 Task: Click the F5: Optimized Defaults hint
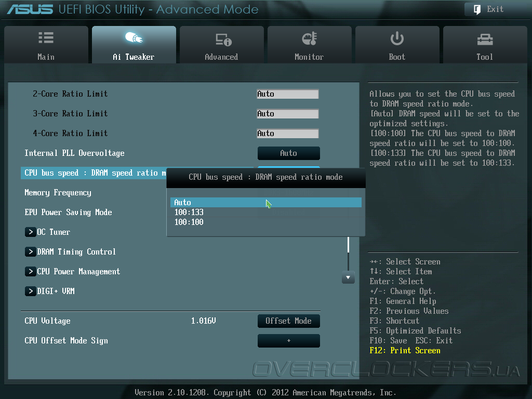(x=415, y=331)
